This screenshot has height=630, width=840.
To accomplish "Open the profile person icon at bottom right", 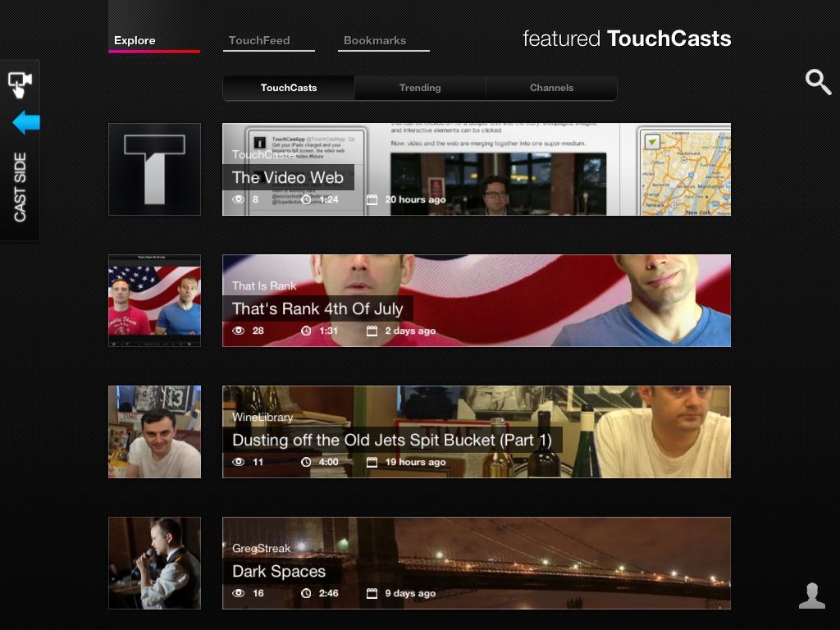I will click(x=811, y=595).
